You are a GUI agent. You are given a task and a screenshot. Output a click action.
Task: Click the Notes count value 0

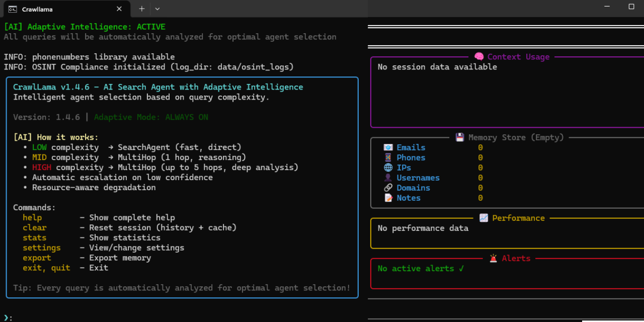click(x=480, y=198)
